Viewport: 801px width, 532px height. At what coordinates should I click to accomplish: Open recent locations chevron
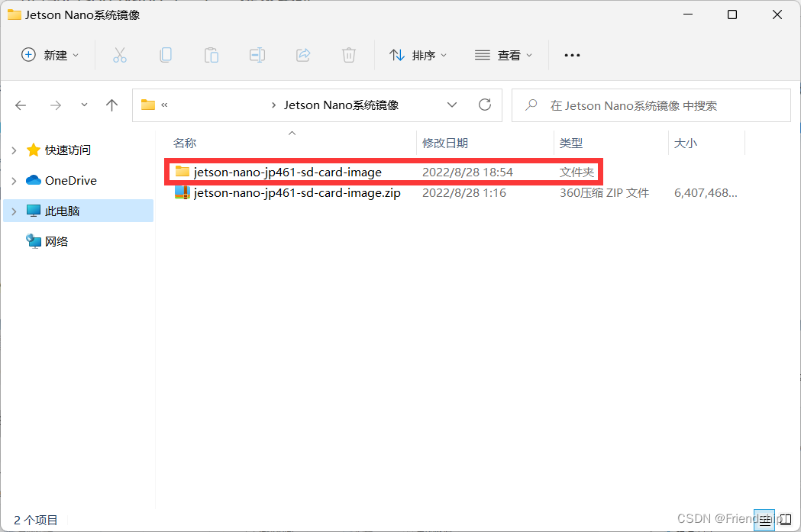[x=84, y=105]
